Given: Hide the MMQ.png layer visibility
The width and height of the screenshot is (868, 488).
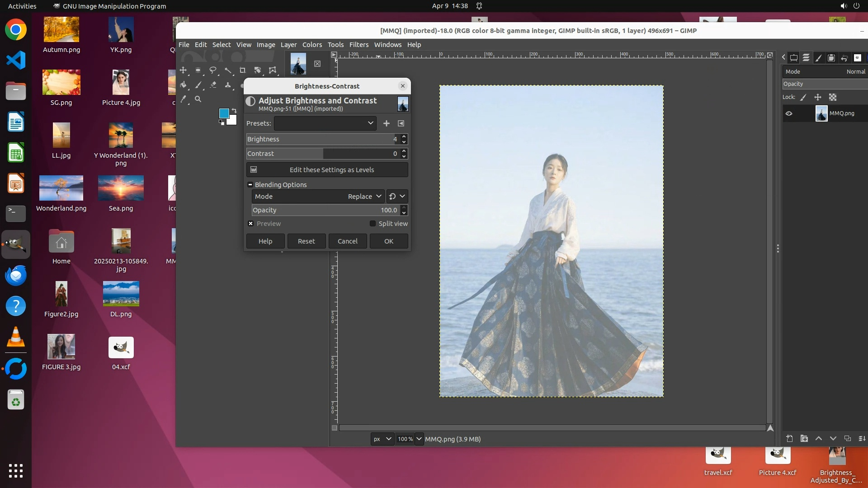Looking at the screenshot, I should pyautogui.click(x=789, y=113).
